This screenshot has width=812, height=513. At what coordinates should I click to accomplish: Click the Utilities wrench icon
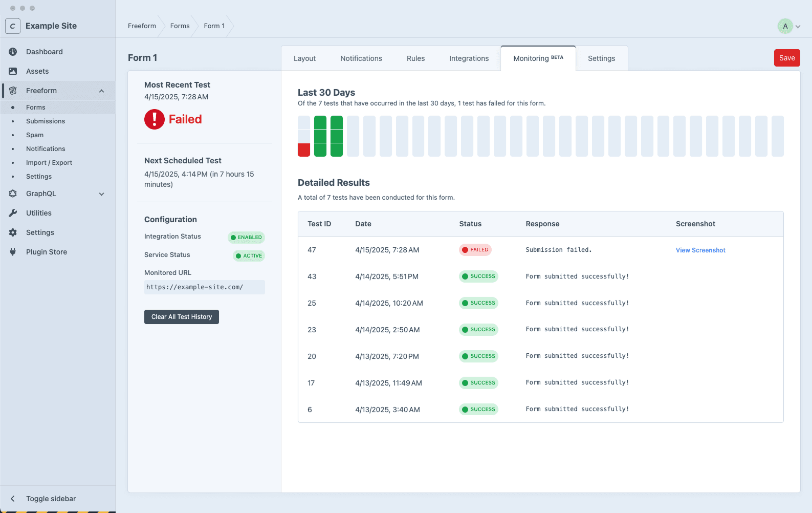[13, 213]
